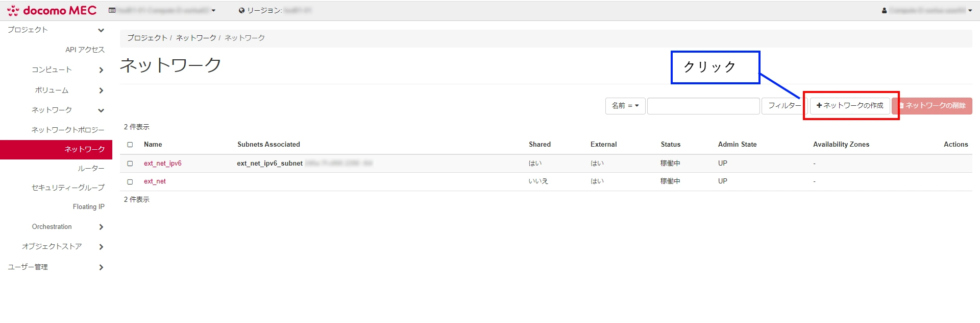Focus the network filter text field
The image size is (980, 323).
[x=703, y=106]
